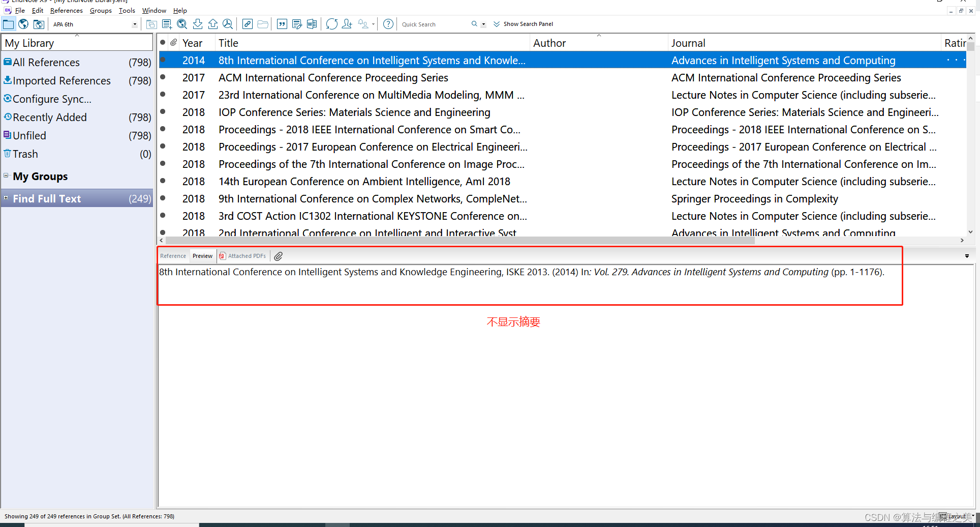Image resolution: width=980 pixels, height=527 pixels.
Task: Select the Trash group
Action: click(x=77, y=154)
